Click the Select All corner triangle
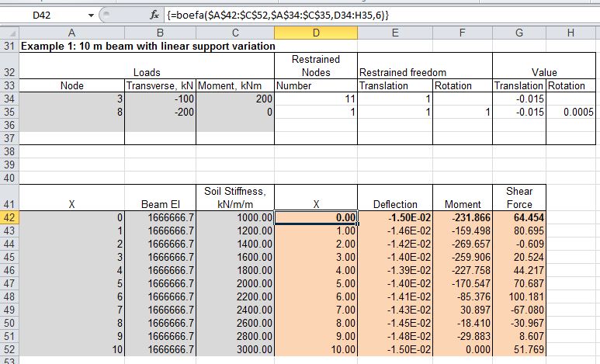 [9, 33]
